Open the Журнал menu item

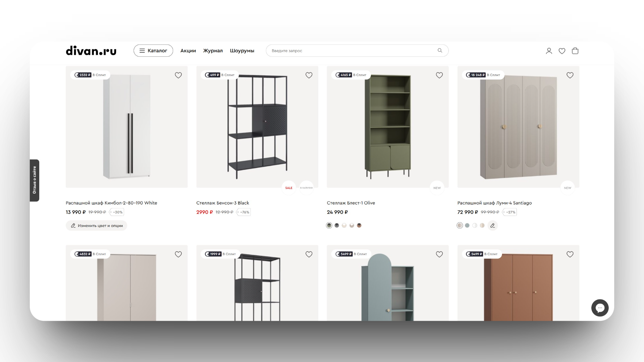point(213,51)
